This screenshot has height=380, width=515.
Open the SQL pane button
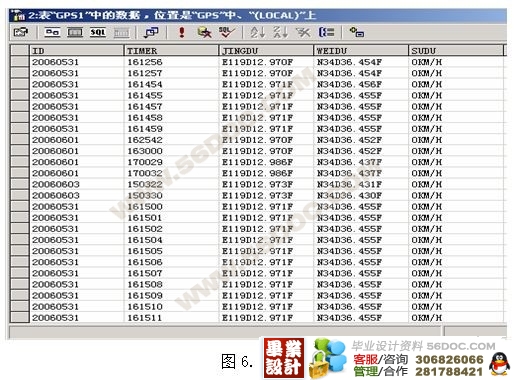[98, 32]
